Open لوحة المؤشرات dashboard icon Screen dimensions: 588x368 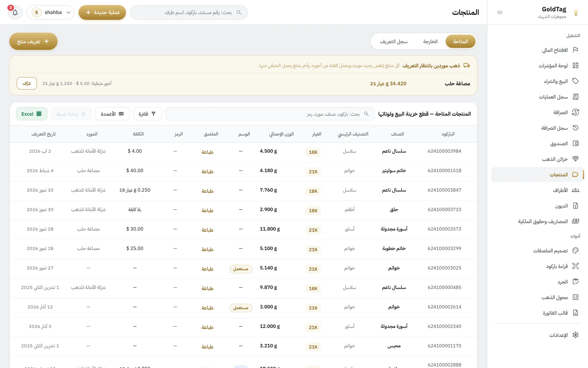click(x=575, y=66)
